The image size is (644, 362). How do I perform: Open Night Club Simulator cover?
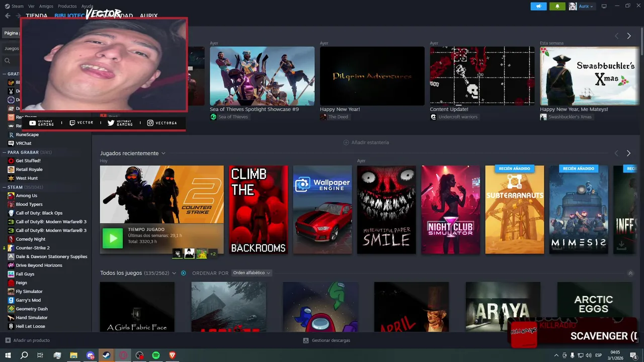coord(450,210)
